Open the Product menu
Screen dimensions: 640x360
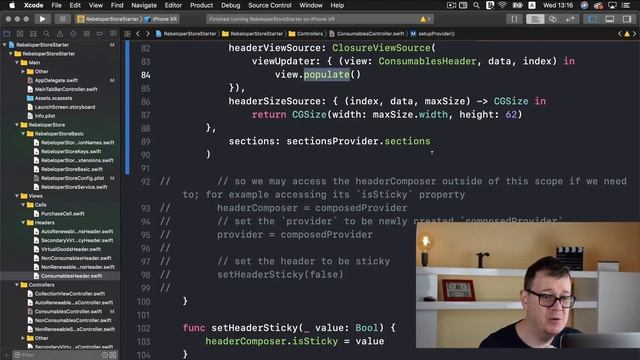pos(201,5)
